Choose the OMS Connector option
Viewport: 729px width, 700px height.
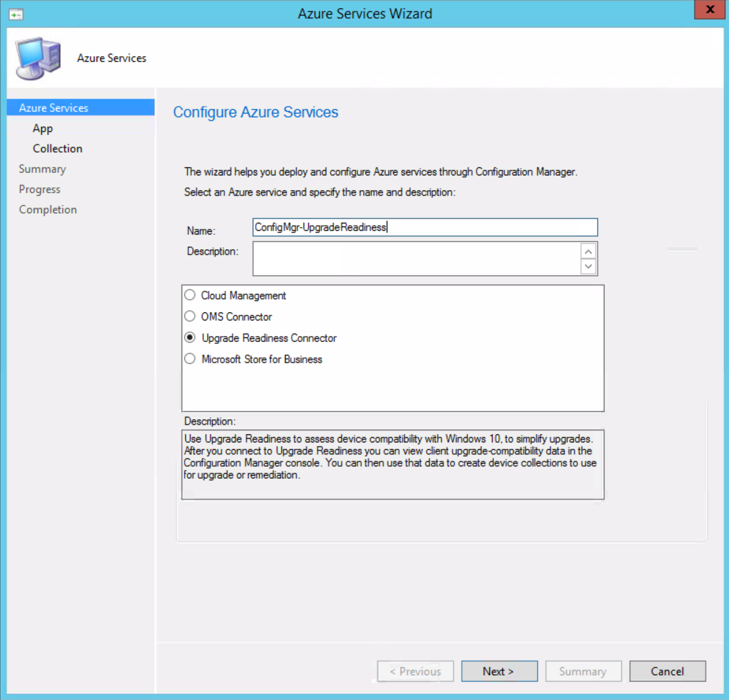190,316
